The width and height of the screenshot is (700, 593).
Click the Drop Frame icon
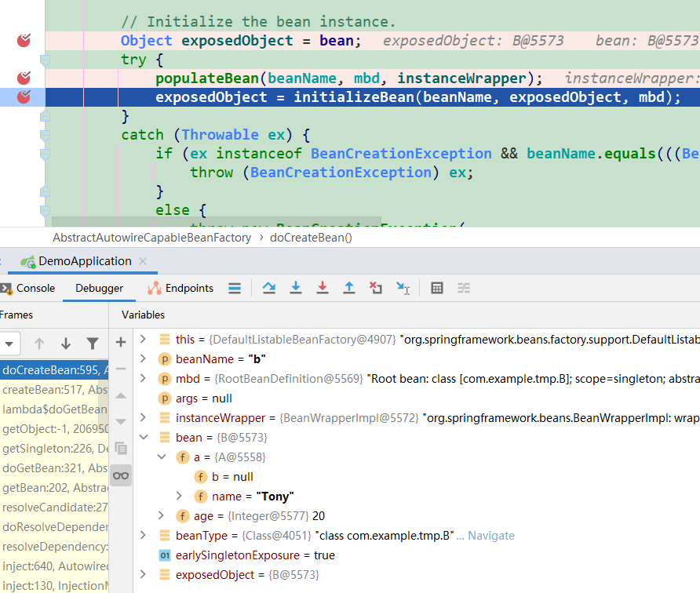click(x=376, y=288)
